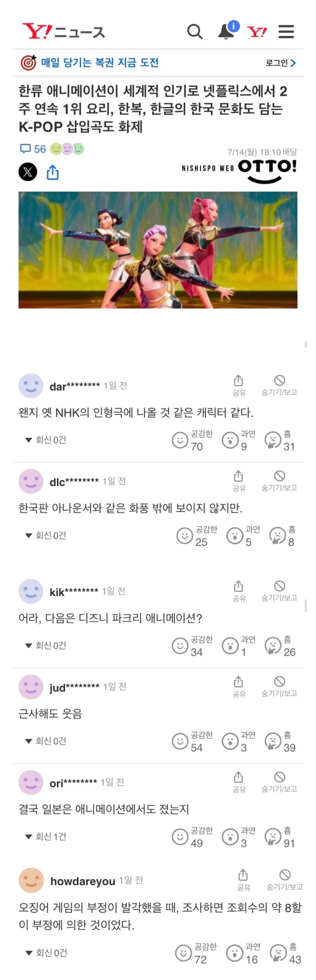Viewport: 316px width, 980px height.
Task: Open the hamburger menu
Action: (x=286, y=32)
